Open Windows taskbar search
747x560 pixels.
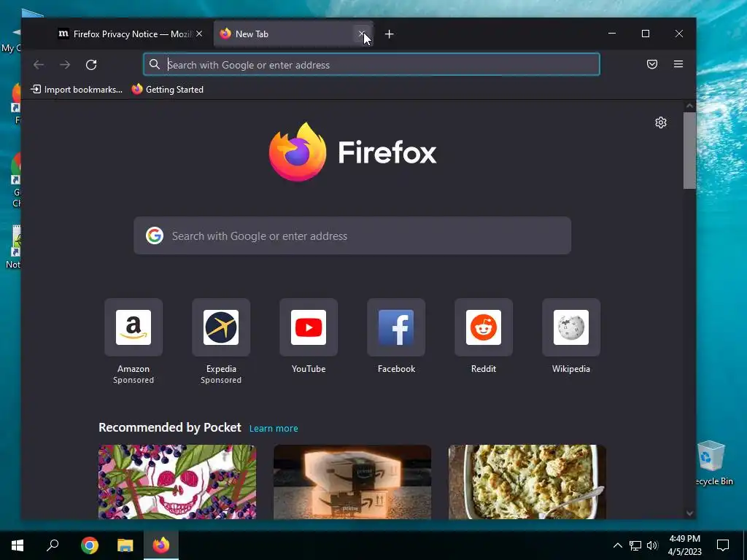(x=53, y=545)
